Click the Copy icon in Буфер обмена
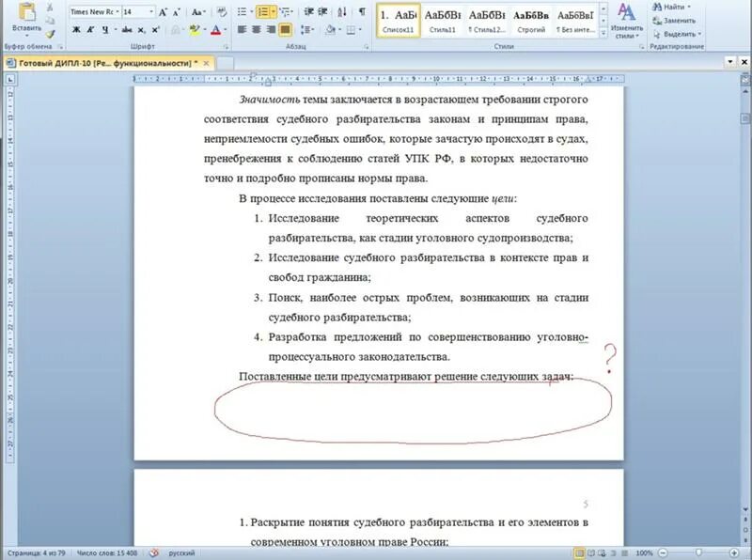 (x=50, y=21)
